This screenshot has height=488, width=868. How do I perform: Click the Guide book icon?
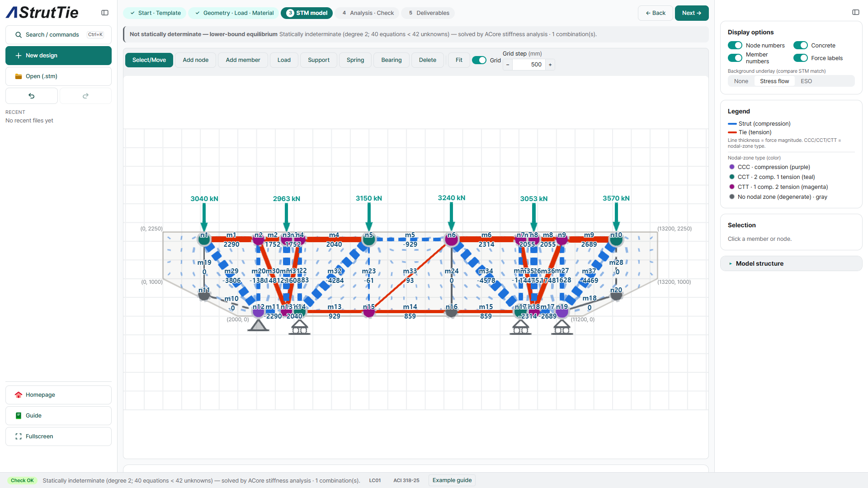click(x=19, y=416)
